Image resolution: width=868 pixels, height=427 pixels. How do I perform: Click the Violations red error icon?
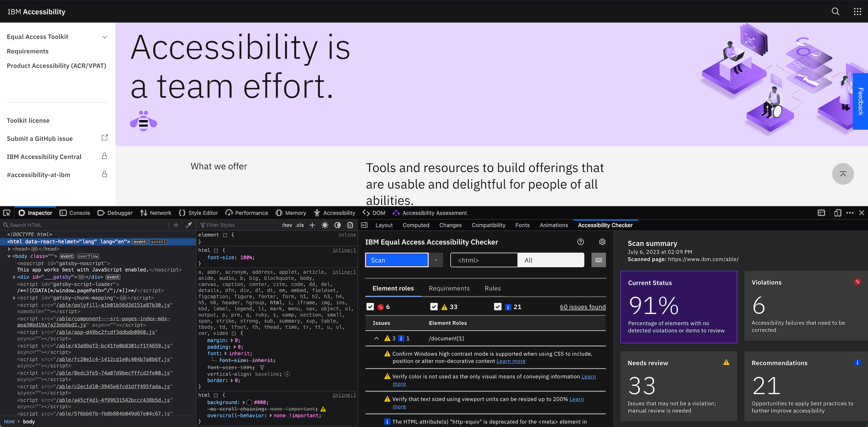pos(858,282)
